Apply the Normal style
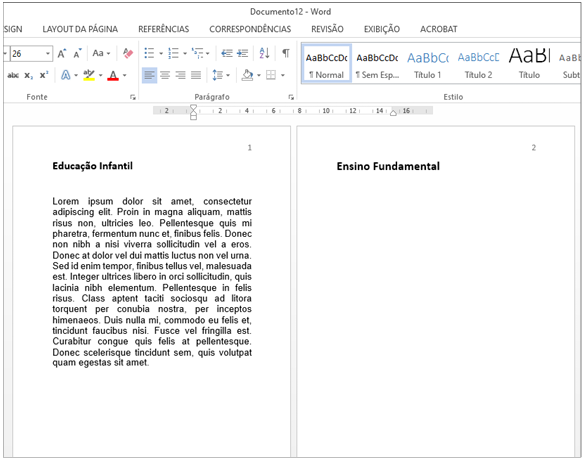The width and height of the screenshot is (582, 460). [327, 64]
